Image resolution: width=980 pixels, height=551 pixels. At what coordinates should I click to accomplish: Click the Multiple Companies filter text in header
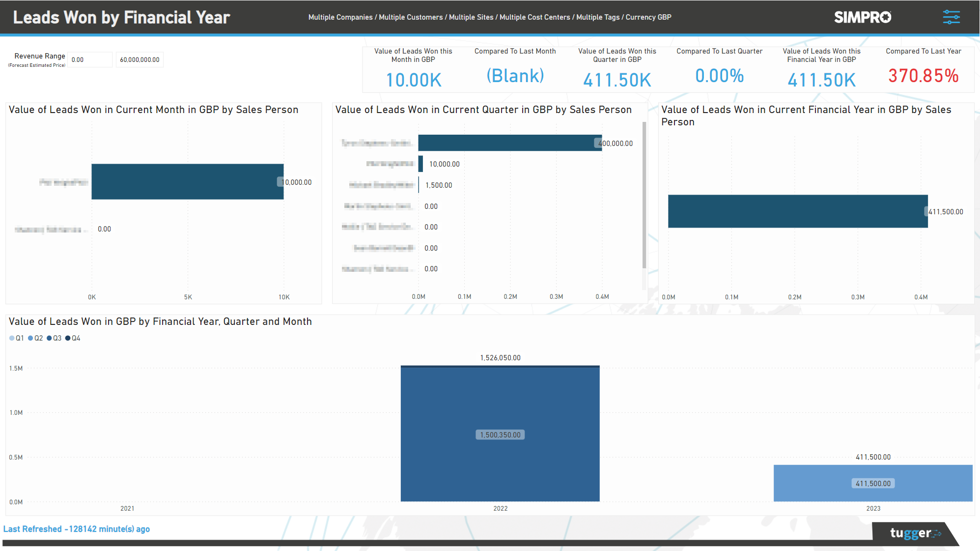[x=339, y=17]
